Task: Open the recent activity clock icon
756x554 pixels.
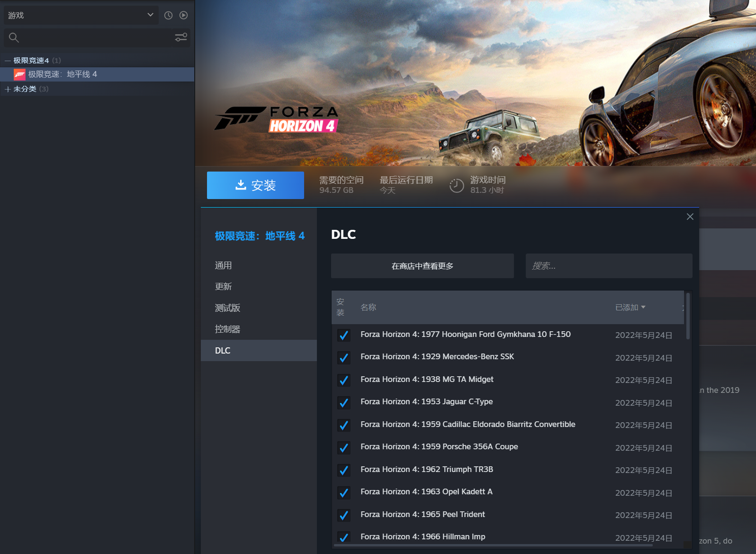Action: 168,15
